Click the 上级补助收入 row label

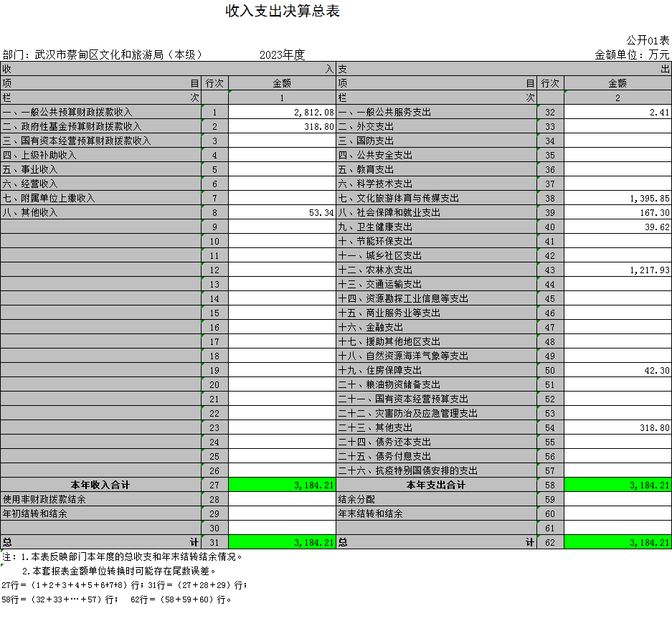click(x=100, y=155)
